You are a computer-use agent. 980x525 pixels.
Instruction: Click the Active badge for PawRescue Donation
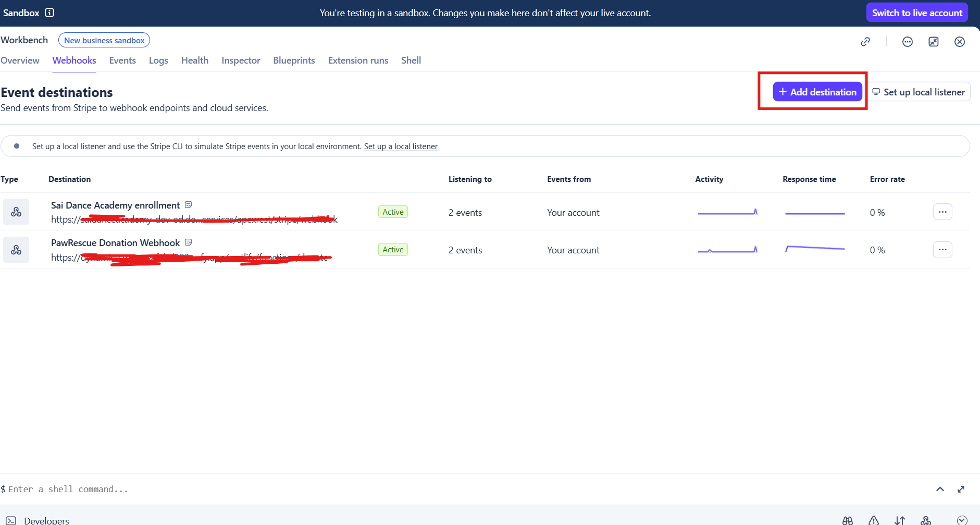(x=393, y=250)
